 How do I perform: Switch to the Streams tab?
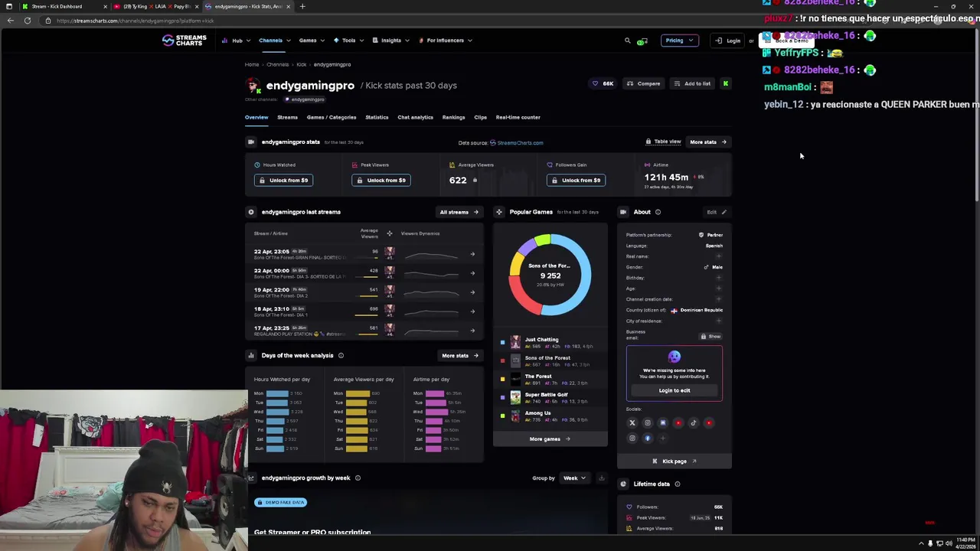pyautogui.click(x=287, y=117)
